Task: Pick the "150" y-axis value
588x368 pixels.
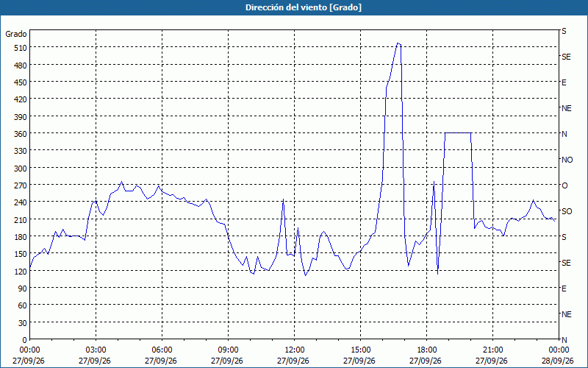Action: pos(21,254)
